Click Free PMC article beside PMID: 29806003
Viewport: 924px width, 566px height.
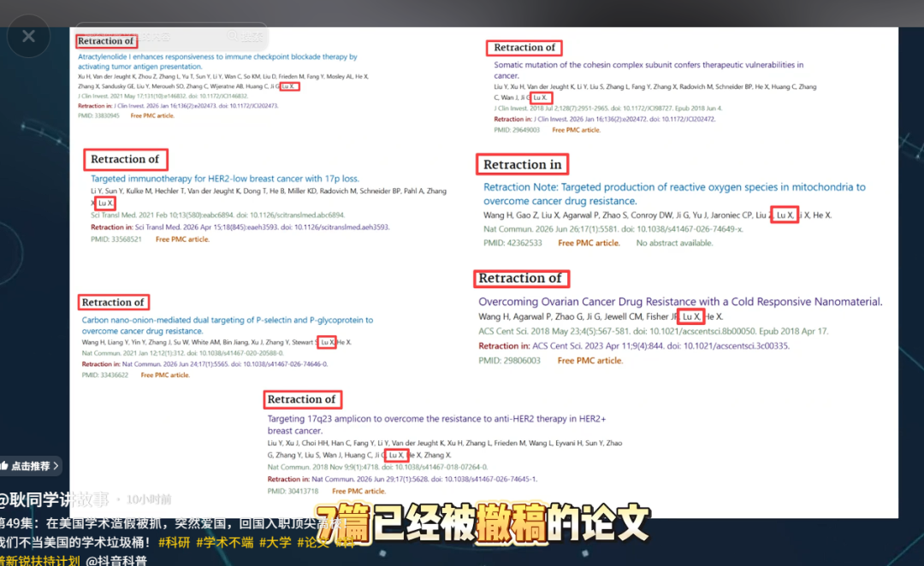pos(589,361)
